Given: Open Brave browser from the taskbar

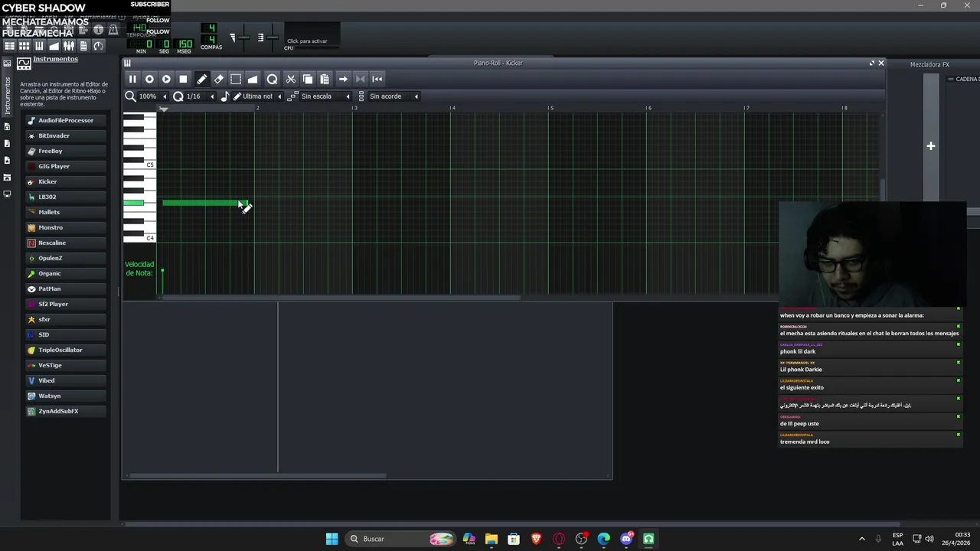Looking at the screenshot, I should [x=536, y=539].
